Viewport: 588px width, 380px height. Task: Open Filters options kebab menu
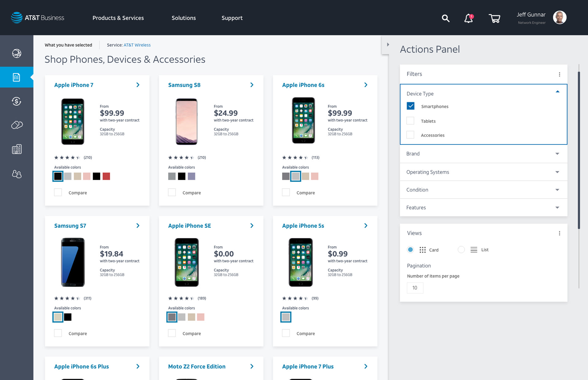[x=560, y=74]
